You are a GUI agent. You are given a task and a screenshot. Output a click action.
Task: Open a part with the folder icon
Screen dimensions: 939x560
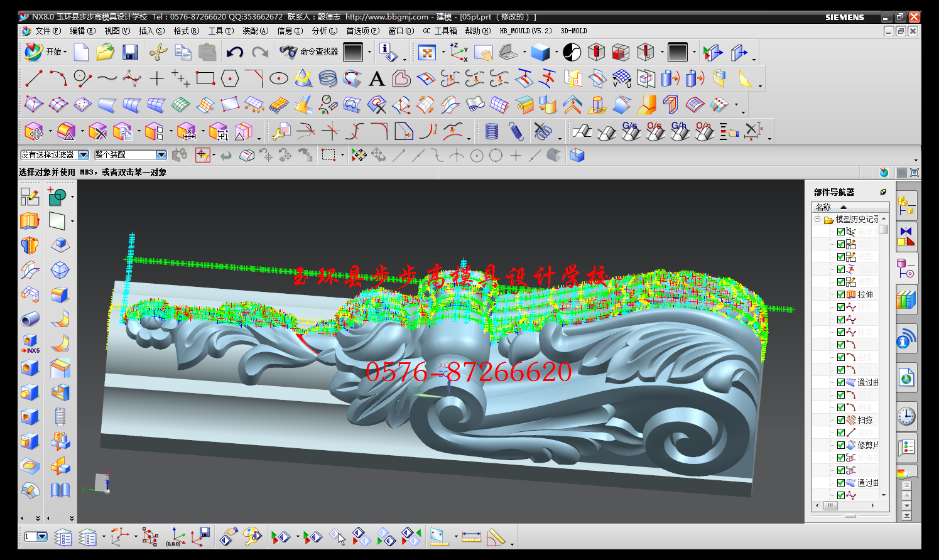point(105,52)
